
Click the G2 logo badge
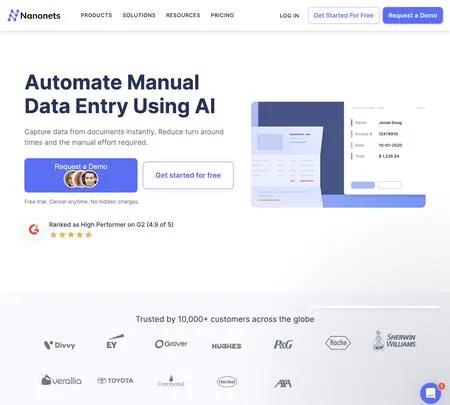click(34, 229)
